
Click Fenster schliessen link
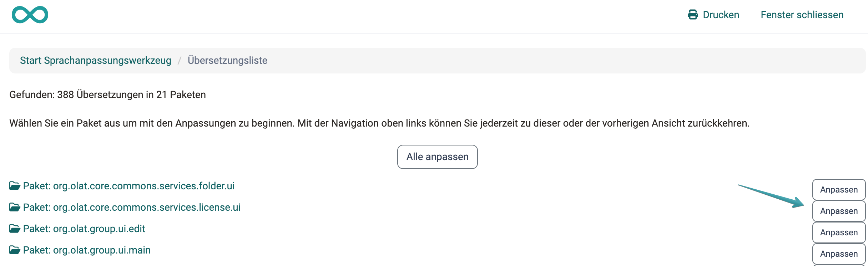(x=802, y=15)
